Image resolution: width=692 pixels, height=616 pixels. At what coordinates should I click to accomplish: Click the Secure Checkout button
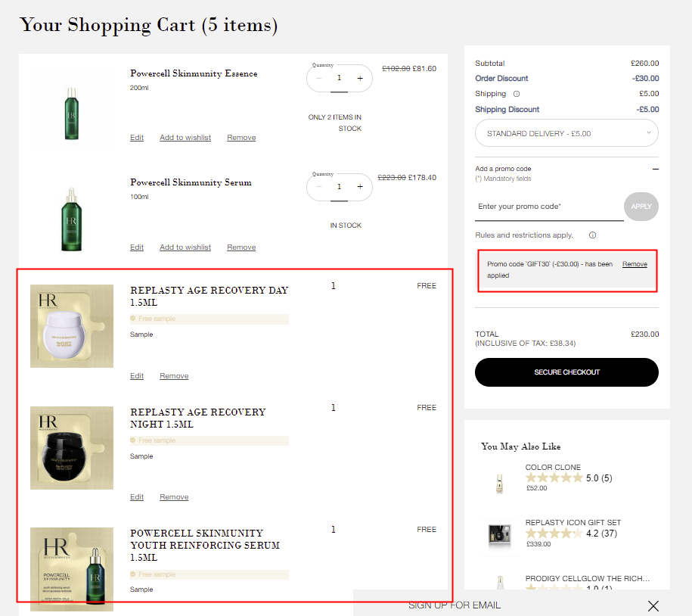coord(566,372)
